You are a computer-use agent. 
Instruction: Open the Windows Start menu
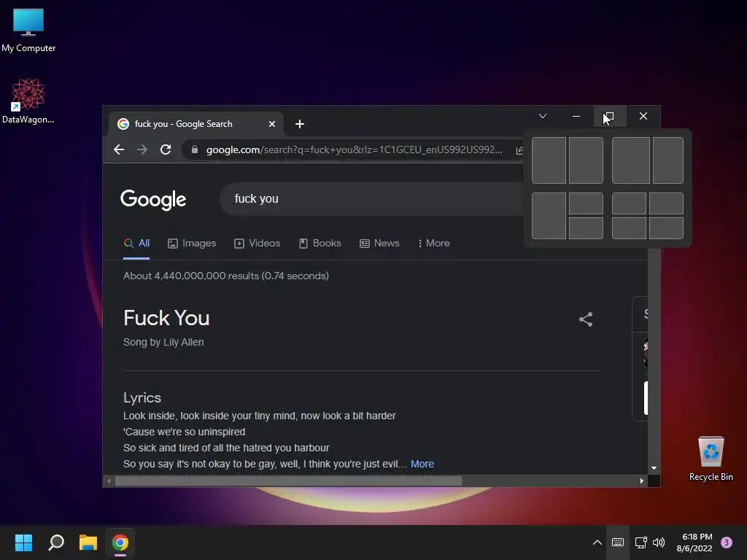tap(23, 542)
